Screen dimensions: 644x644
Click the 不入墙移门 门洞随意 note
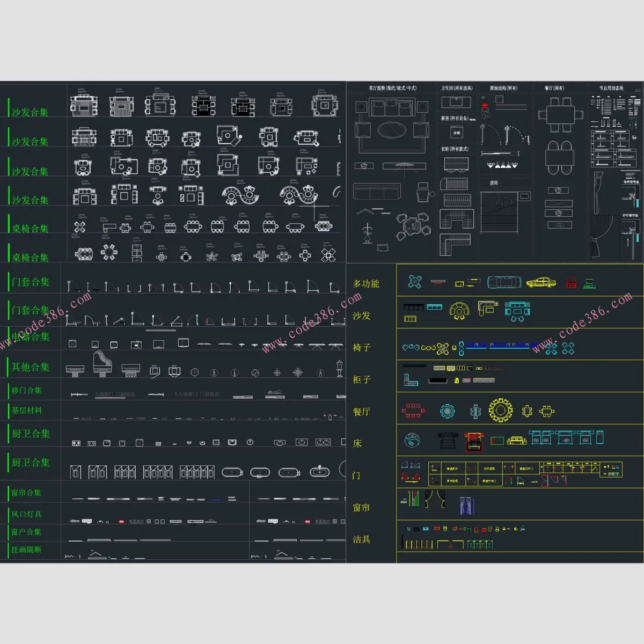(196, 394)
